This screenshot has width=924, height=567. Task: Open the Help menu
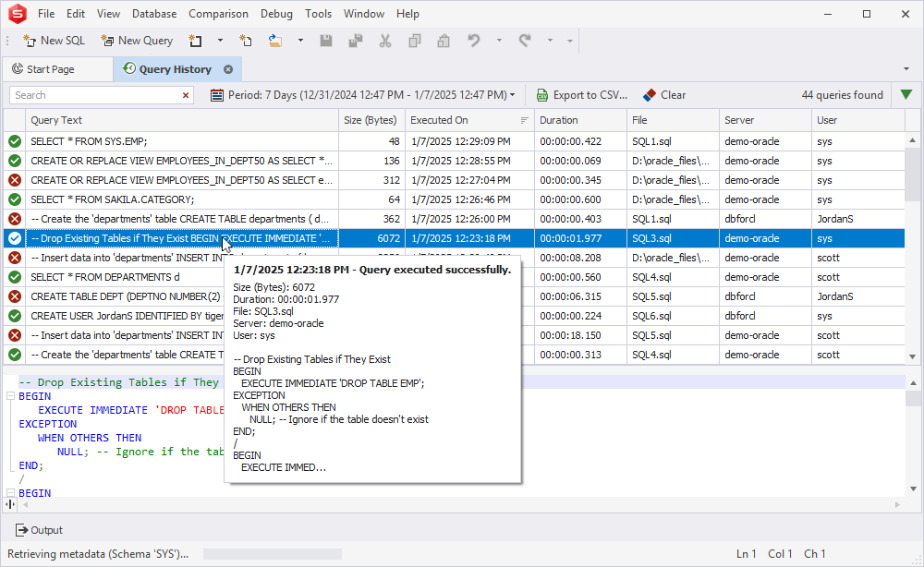point(407,14)
